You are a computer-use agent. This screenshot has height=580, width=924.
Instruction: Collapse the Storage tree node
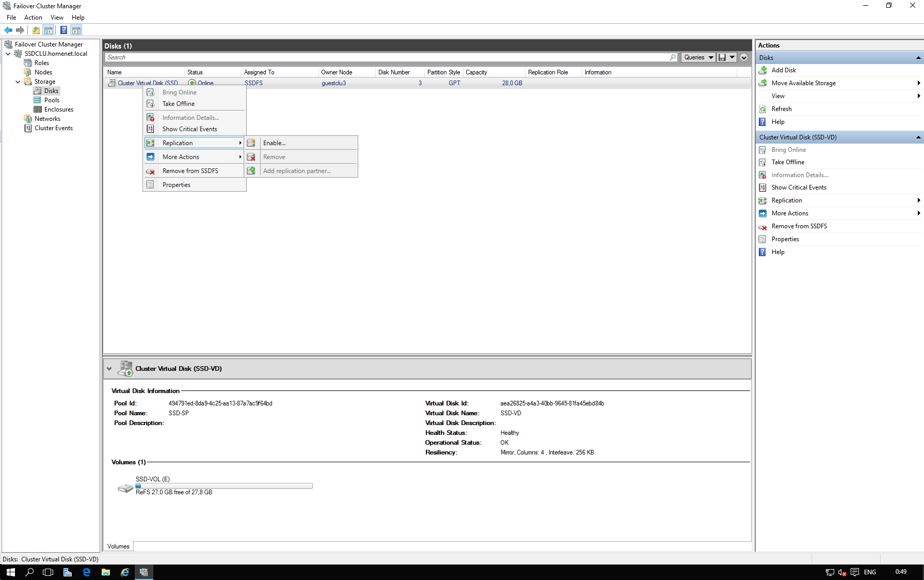coord(18,82)
